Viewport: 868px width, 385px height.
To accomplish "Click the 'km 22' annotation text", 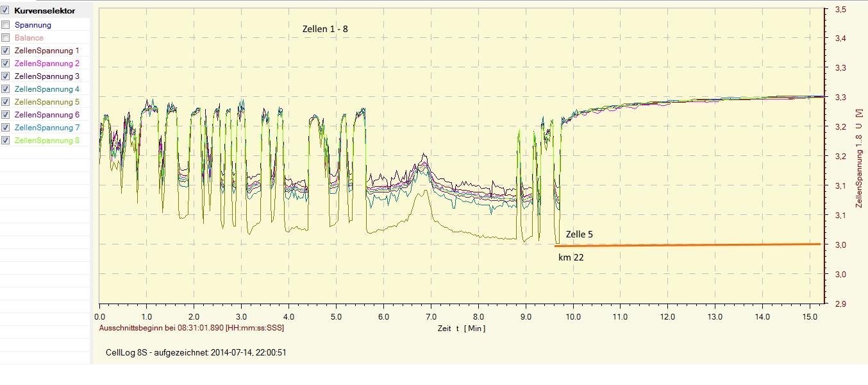I will [x=571, y=257].
